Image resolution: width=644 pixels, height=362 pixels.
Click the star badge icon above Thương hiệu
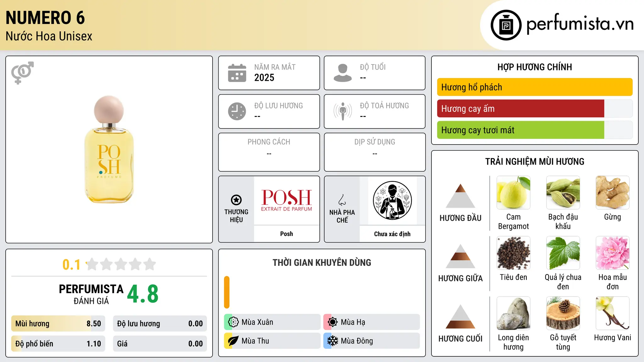click(236, 200)
